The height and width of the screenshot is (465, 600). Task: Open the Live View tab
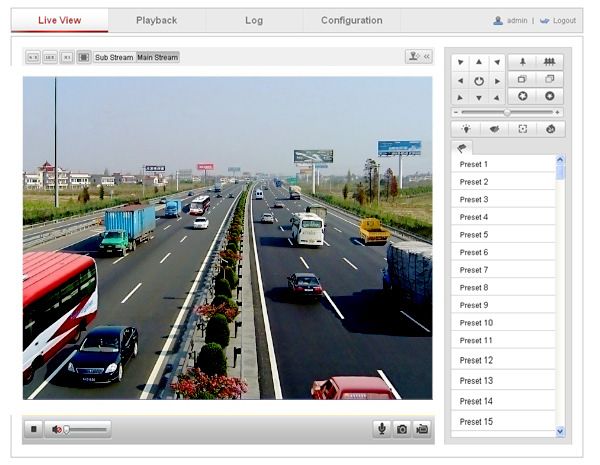(x=60, y=20)
